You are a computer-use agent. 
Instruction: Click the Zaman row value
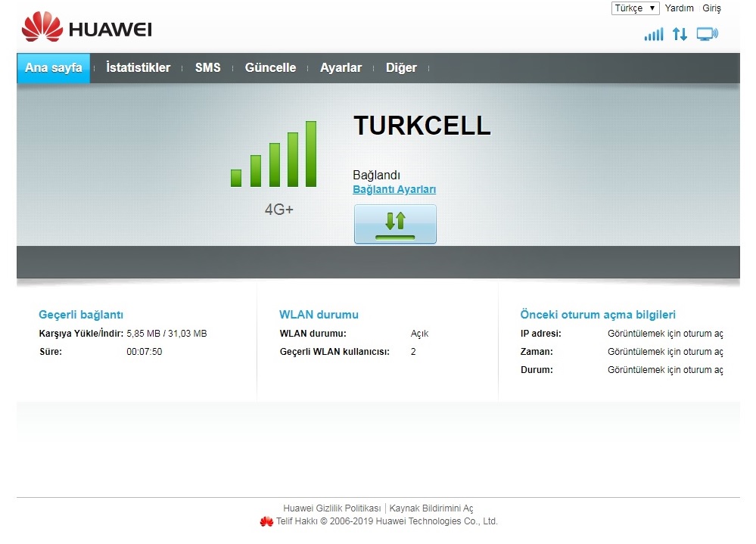(x=665, y=352)
